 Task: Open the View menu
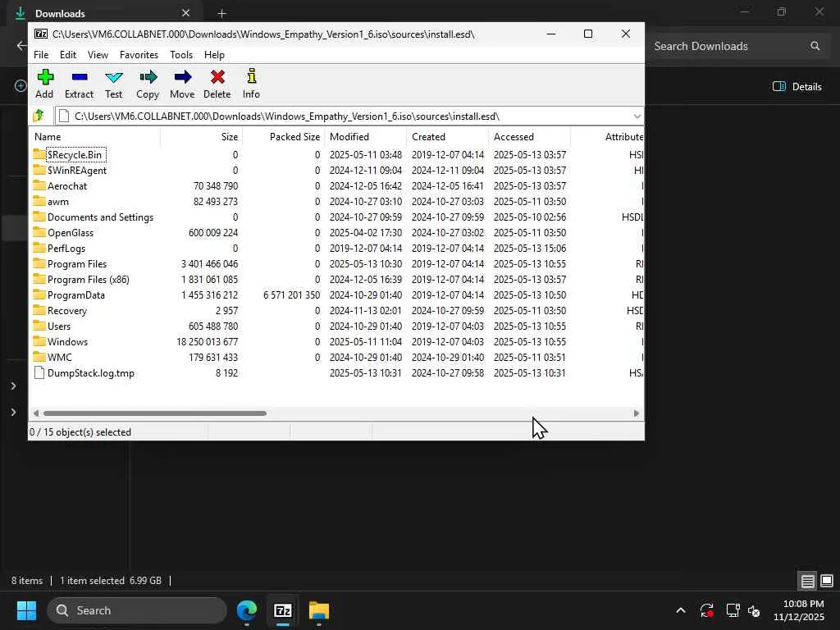[98, 55]
